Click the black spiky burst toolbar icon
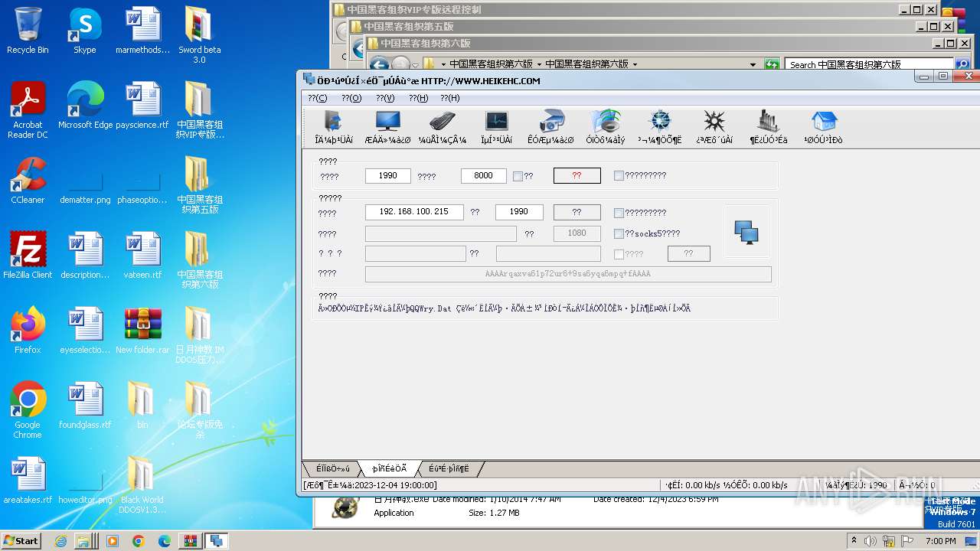Viewport: 980px width, 551px height. [714, 126]
